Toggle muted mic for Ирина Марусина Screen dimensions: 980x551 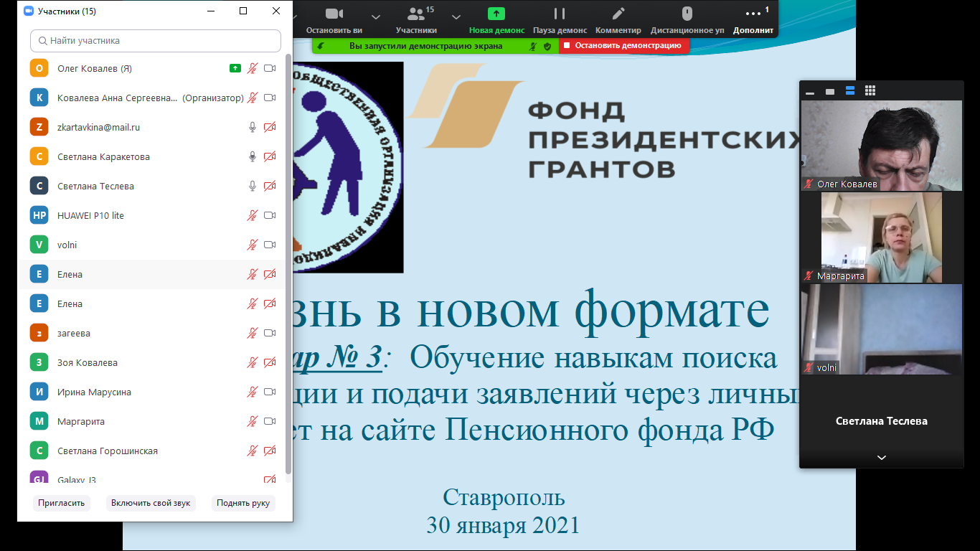tap(253, 392)
